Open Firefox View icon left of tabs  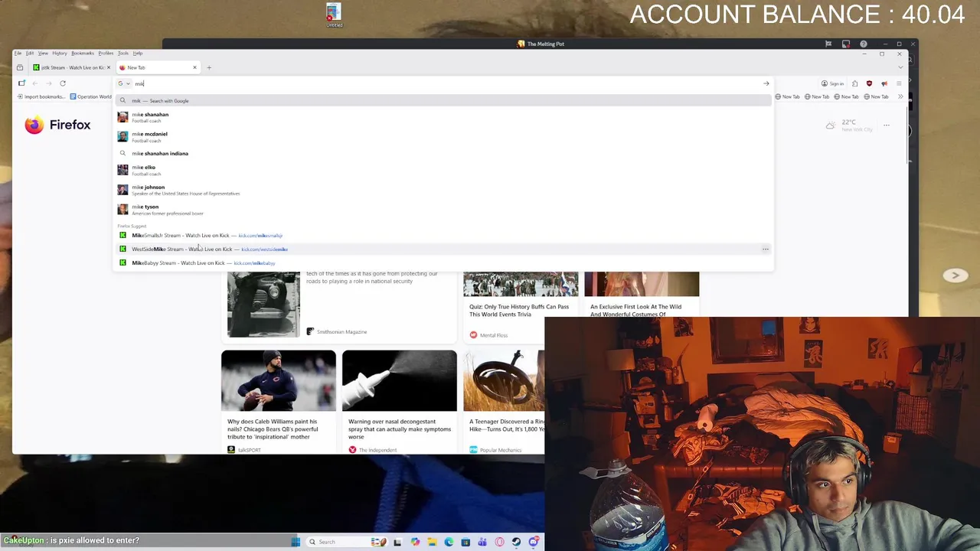20,67
